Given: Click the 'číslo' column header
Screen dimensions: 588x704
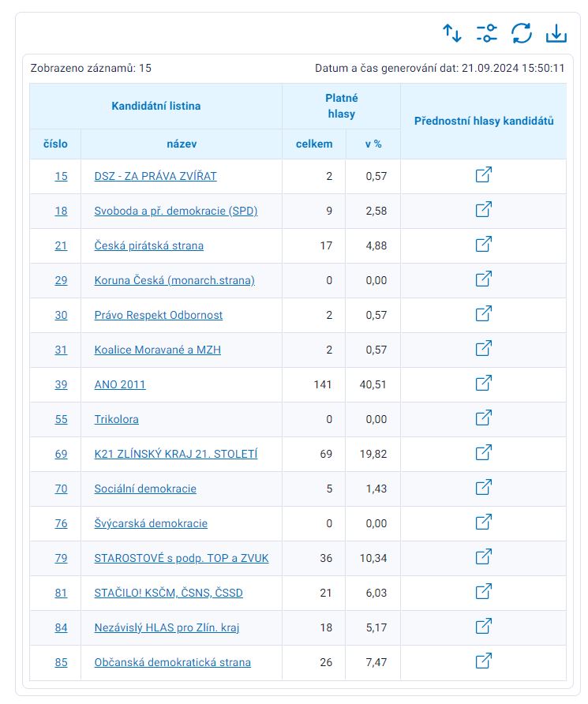Looking at the screenshot, I should pos(55,144).
